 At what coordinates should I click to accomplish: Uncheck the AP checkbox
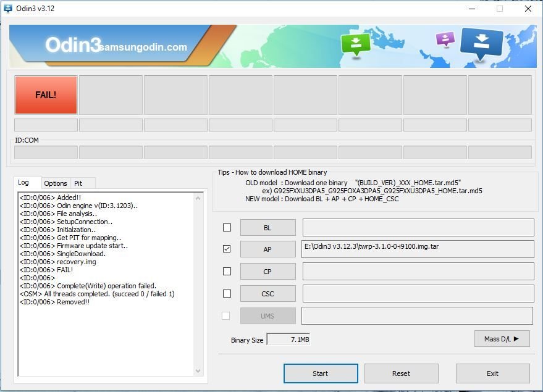pyautogui.click(x=227, y=249)
